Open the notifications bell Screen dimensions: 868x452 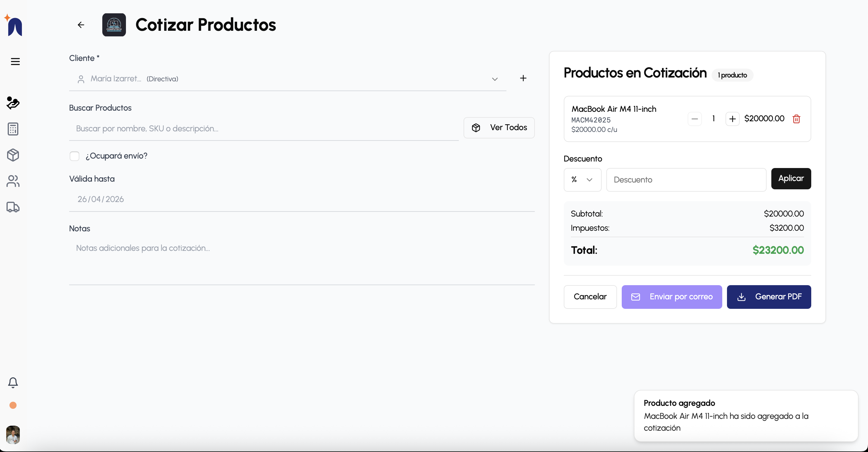coord(13,382)
